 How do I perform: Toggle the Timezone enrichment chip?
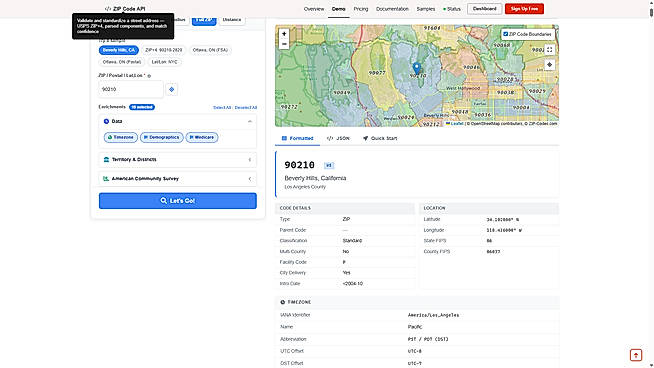coord(121,137)
